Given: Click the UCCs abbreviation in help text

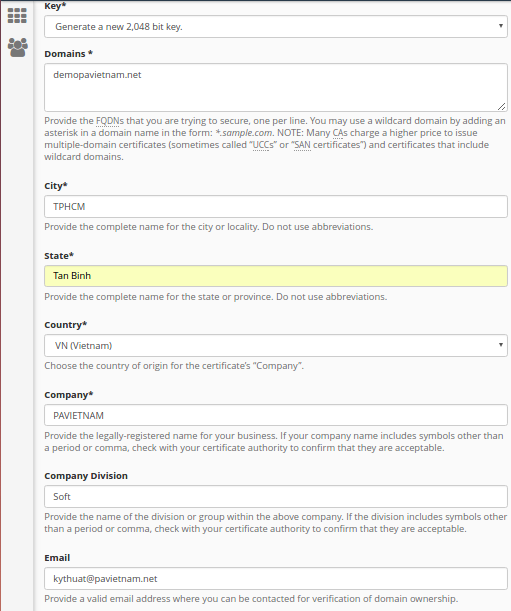Looking at the screenshot, I should pos(263,145).
